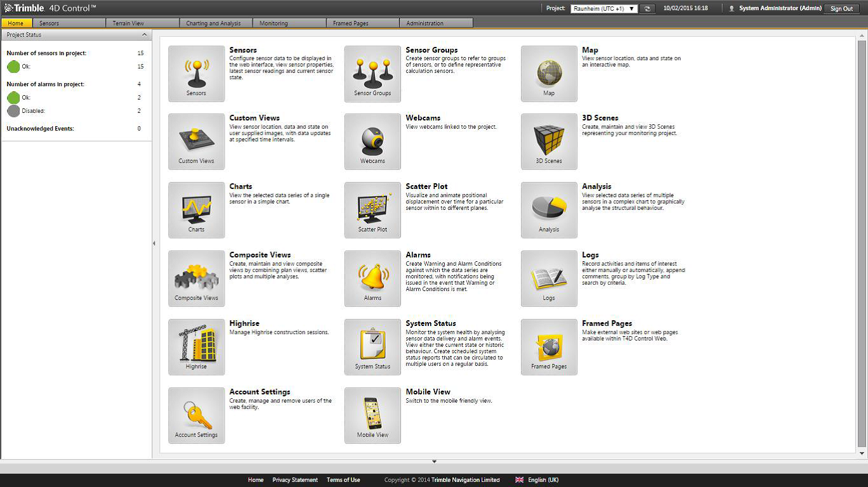This screenshot has width=868, height=487.
Task: Switch to Mobile View icon
Action: pyautogui.click(x=372, y=415)
